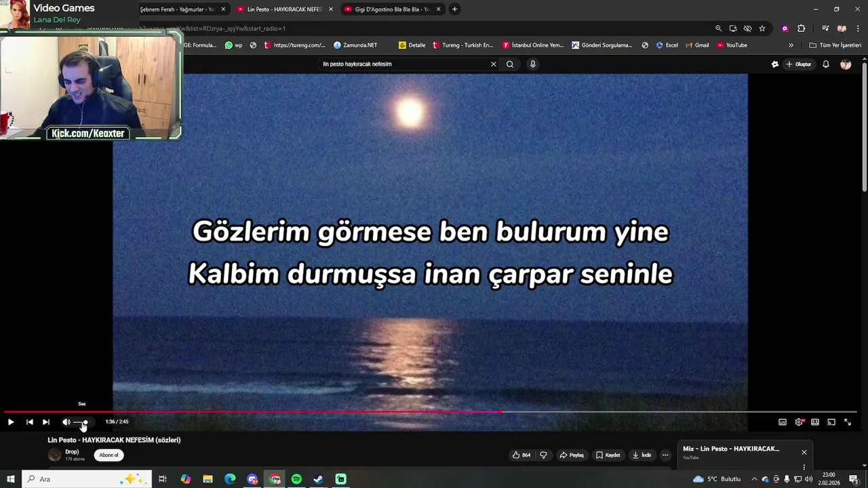Open Excel bookmark

coord(667,45)
